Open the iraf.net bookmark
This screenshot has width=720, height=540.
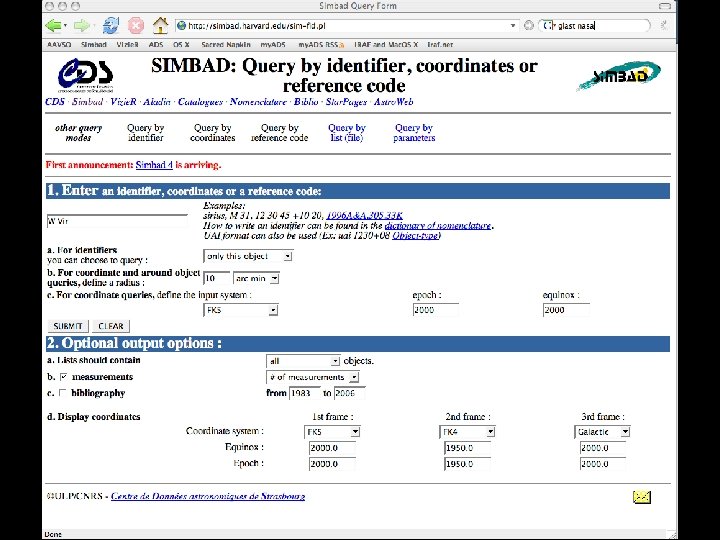440,45
